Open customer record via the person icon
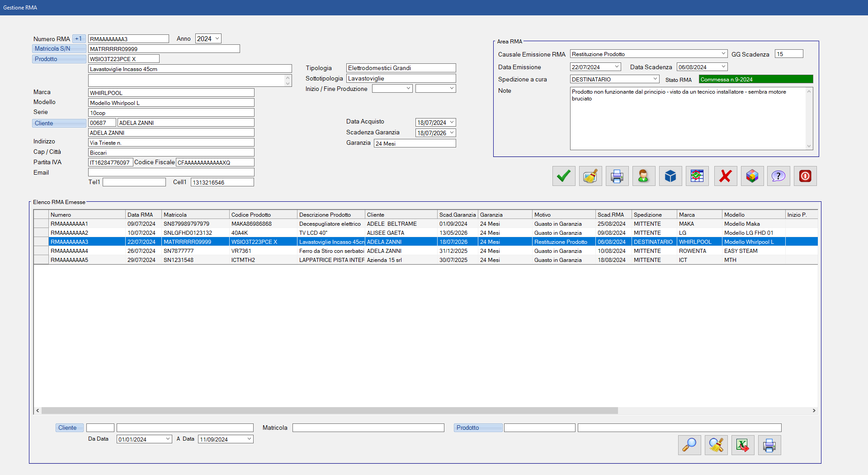Viewport: 868px width, 475px height. pyautogui.click(x=643, y=176)
